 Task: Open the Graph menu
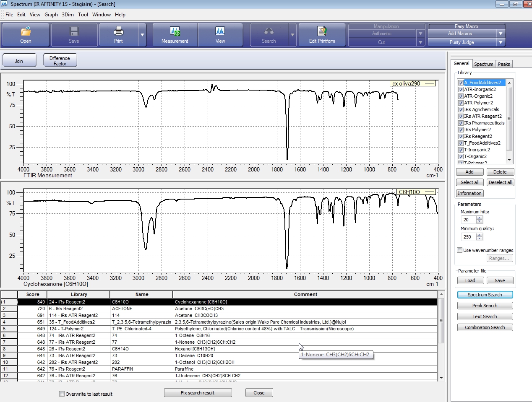[51, 15]
